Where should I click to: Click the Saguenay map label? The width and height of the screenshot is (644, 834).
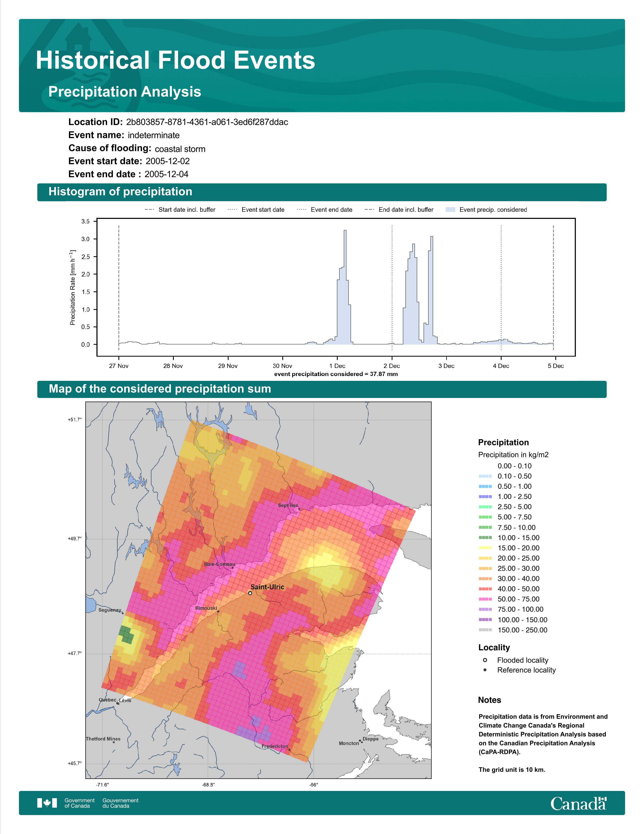[x=110, y=610]
